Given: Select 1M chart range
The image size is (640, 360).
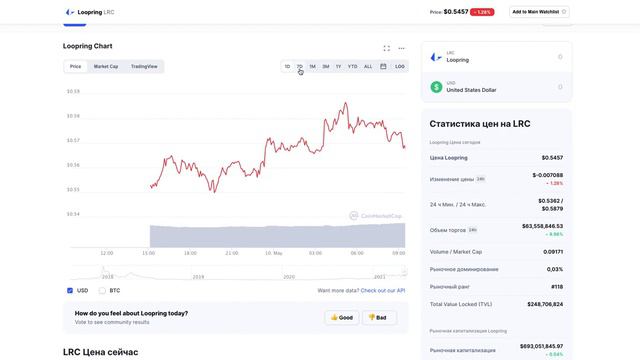Looking at the screenshot, I should tap(312, 66).
